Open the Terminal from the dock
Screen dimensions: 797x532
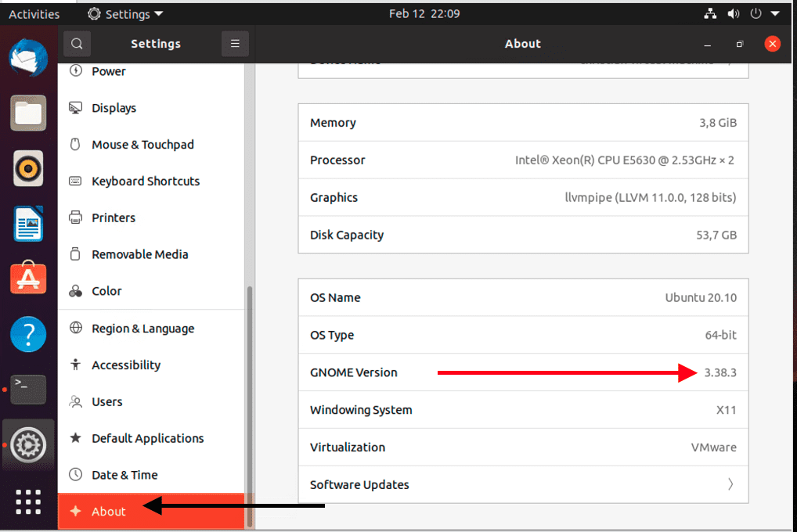[28, 390]
